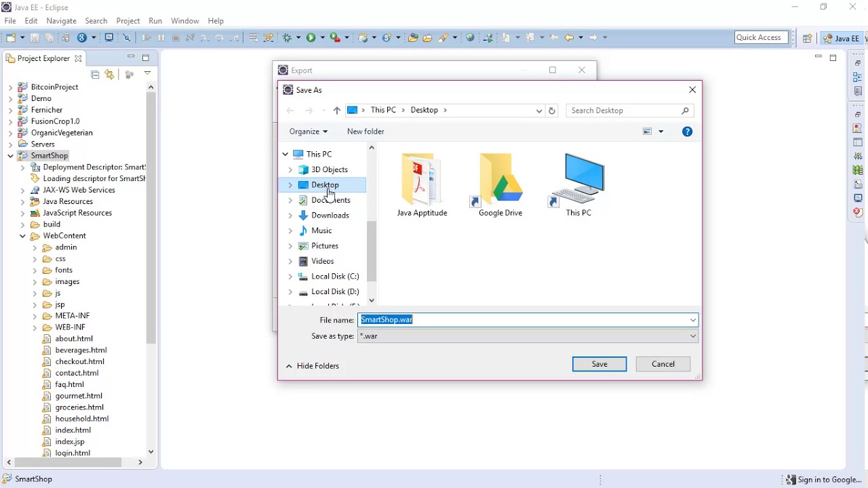Expand the WEB-INF folder node
This screenshot has height=488, width=868.
coord(35,327)
